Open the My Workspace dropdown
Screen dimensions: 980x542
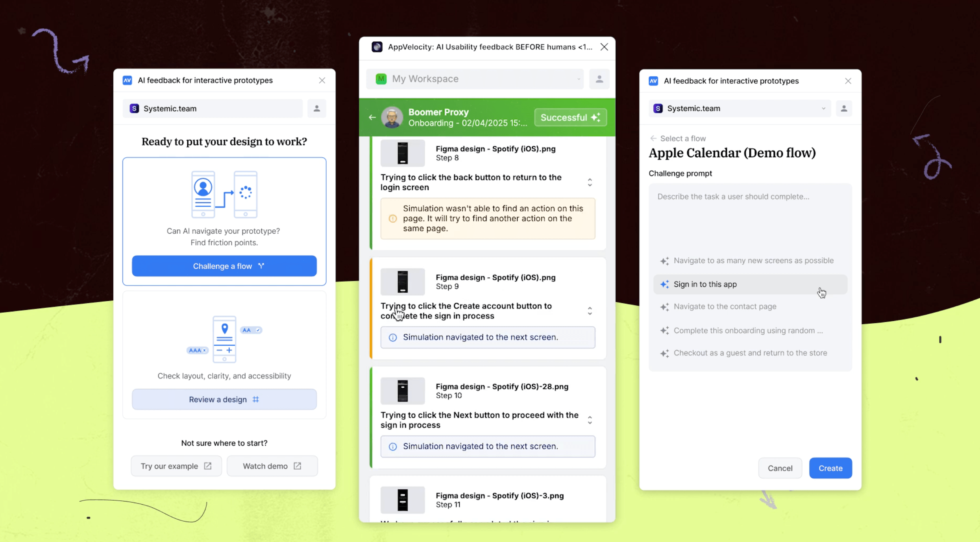click(x=475, y=79)
